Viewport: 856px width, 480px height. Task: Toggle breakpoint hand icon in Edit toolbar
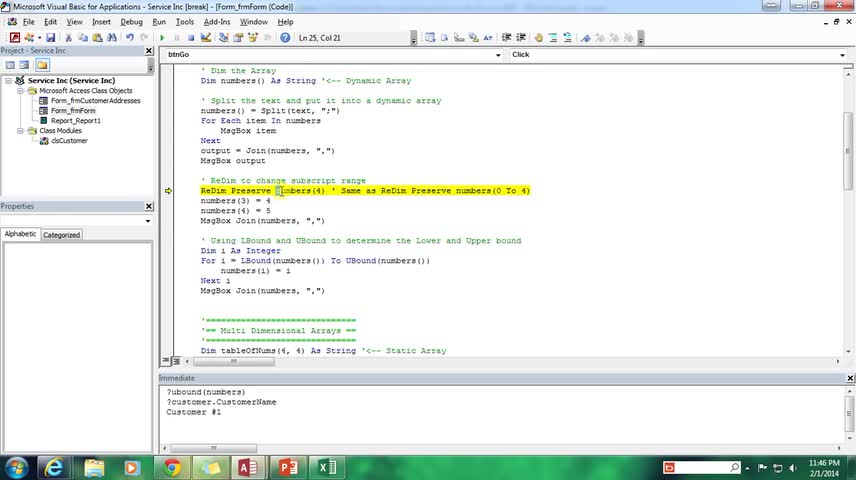pos(538,38)
